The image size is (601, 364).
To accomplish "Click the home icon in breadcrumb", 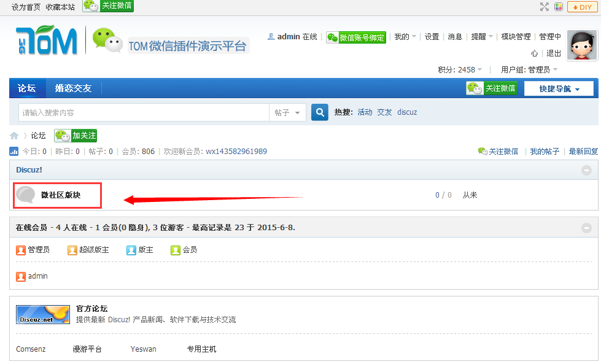I will point(14,136).
